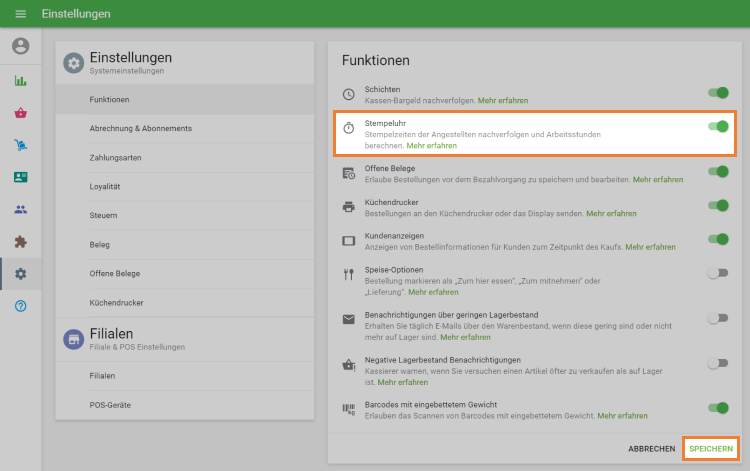Click the SPEICHERN button
This screenshot has height=471, width=750.
pyautogui.click(x=710, y=449)
